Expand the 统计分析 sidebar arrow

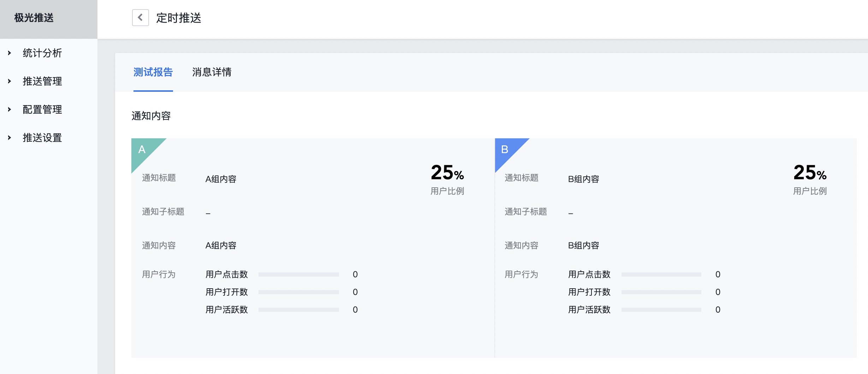coord(10,53)
